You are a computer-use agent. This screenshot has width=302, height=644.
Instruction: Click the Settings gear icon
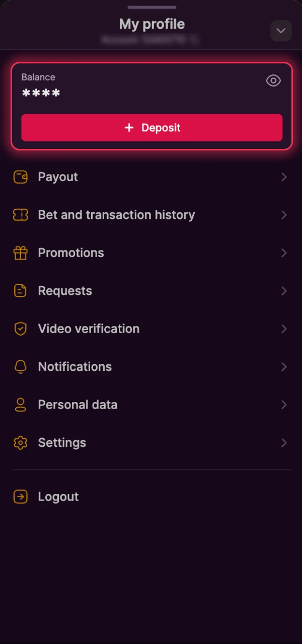point(21,443)
